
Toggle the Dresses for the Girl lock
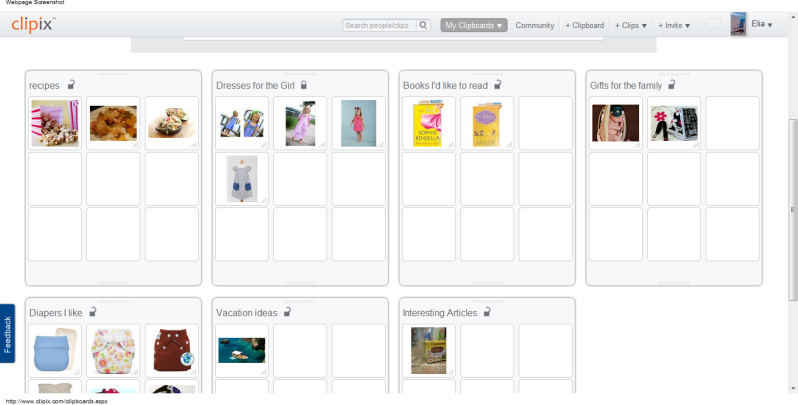[x=304, y=84]
